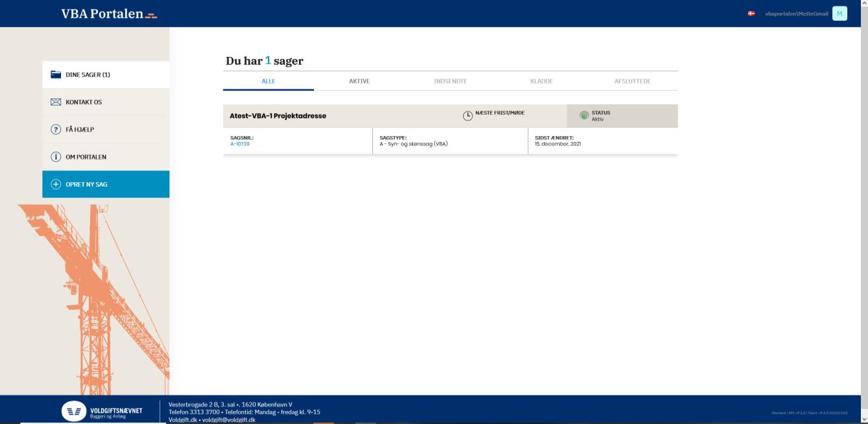Click last changed date 15. december, 2021

[558, 144]
